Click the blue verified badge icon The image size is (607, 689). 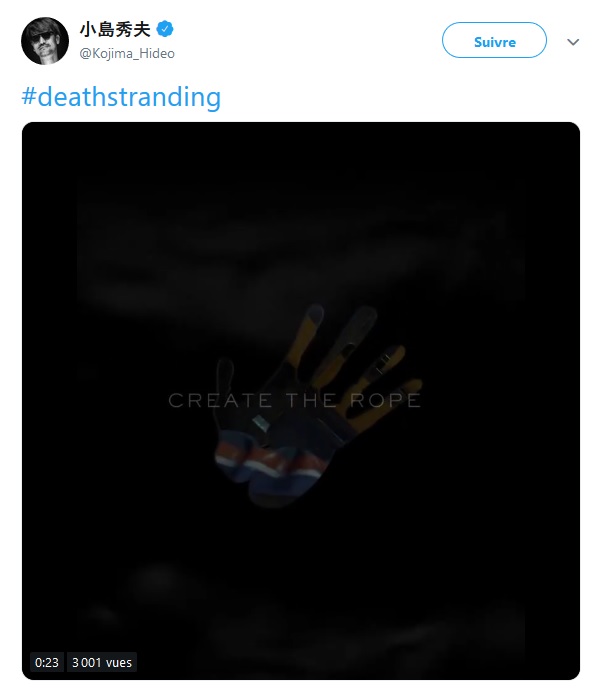(165, 29)
